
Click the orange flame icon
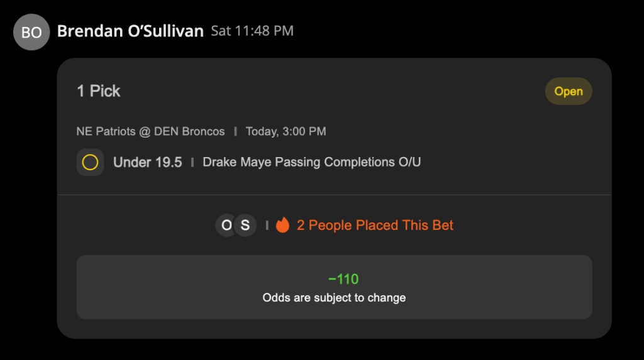(x=282, y=225)
